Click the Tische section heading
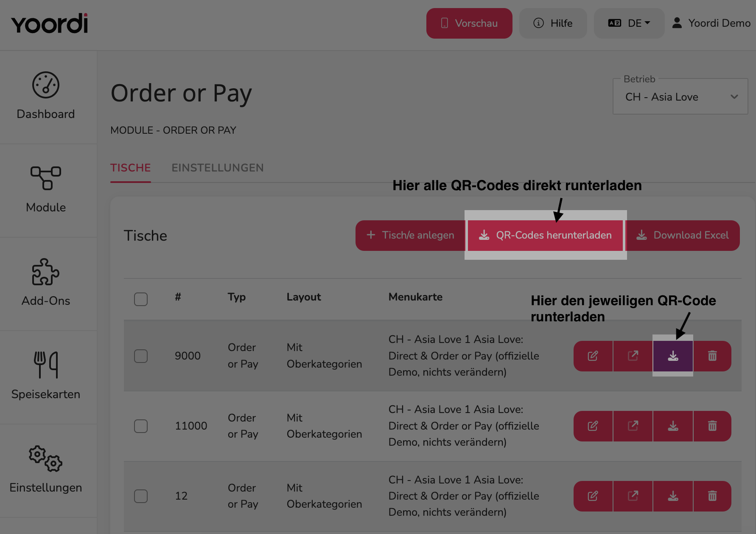 (x=146, y=236)
